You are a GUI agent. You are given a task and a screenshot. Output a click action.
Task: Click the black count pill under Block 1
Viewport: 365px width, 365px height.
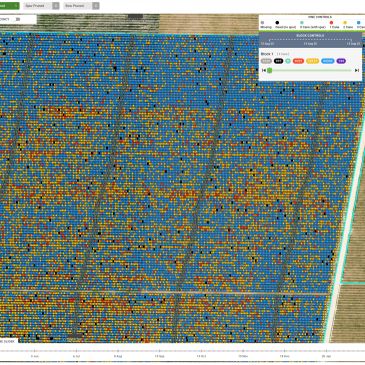click(x=279, y=61)
